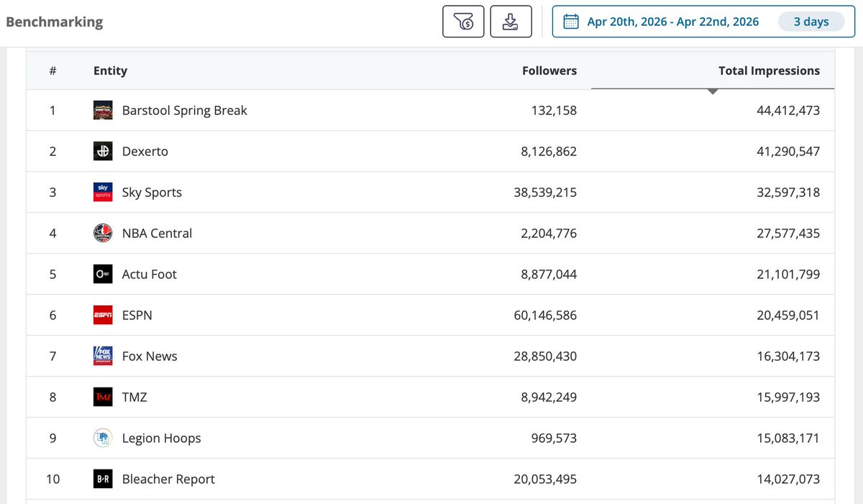Screen dimensions: 863x504
Task: Open the Bleacher Report entity name
Action: click(x=168, y=479)
